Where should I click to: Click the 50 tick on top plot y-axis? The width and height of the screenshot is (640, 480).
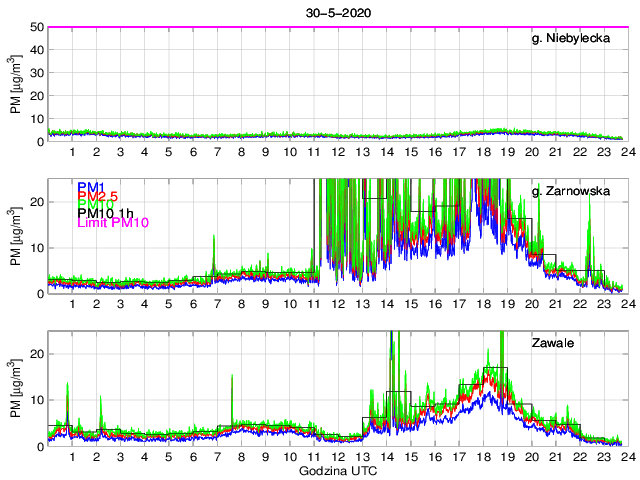click(x=37, y=27)
